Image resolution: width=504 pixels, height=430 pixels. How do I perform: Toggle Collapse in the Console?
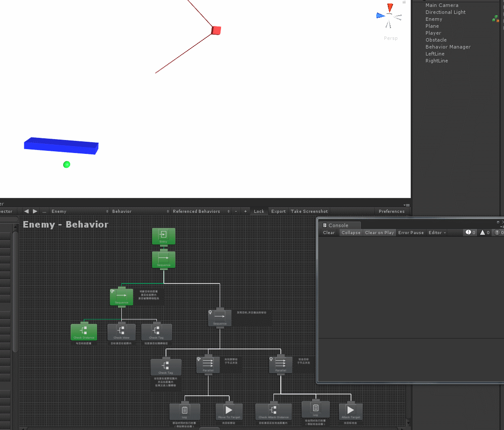351,232
